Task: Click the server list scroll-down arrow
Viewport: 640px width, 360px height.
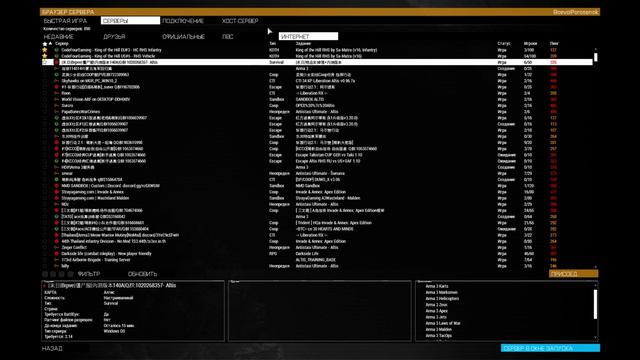Action: 596,267
